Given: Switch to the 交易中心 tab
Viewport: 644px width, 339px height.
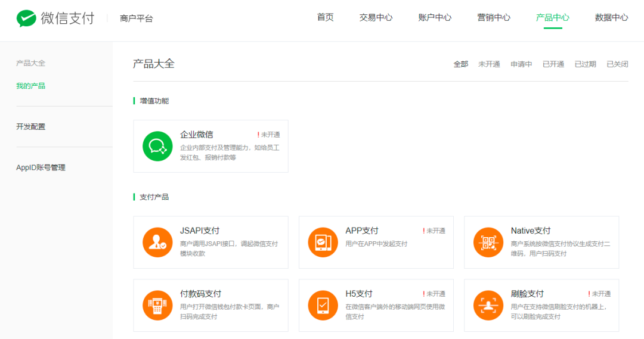Looking at the screenshot, I should click(x=376, y=18).
